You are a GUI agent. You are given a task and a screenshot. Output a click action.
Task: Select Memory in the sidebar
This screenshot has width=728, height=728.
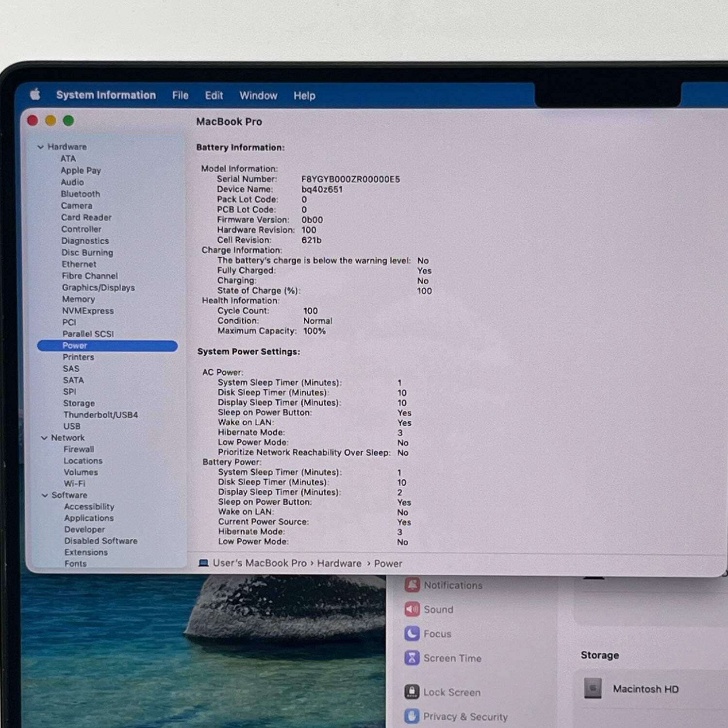pos(78,299)
